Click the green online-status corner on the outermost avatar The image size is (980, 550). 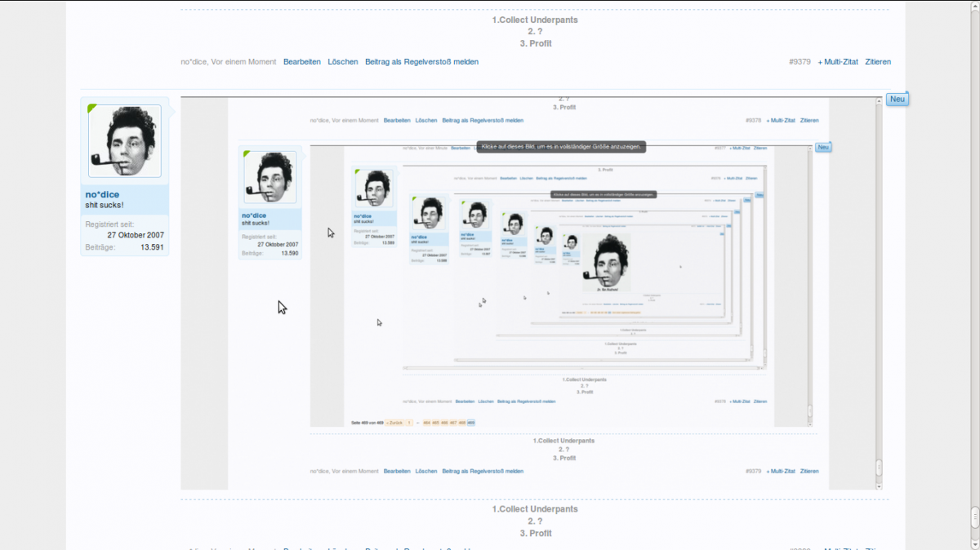coord(91,108)
